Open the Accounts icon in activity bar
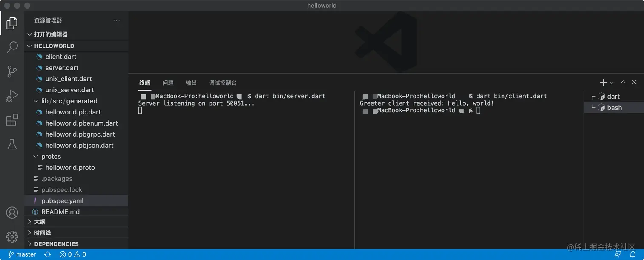 (x=12, y=212)
